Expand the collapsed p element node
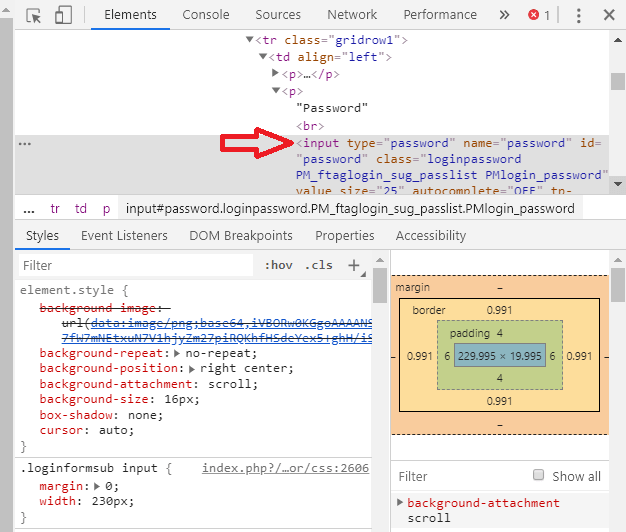Viewport: 626px width, 532px height. (275, 73)
